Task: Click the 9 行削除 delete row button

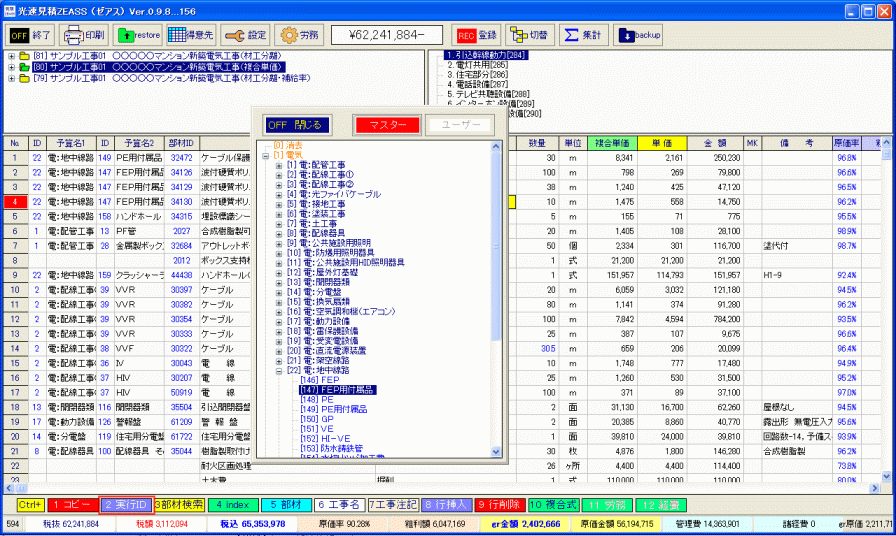Action: click(x=499, y=505)
